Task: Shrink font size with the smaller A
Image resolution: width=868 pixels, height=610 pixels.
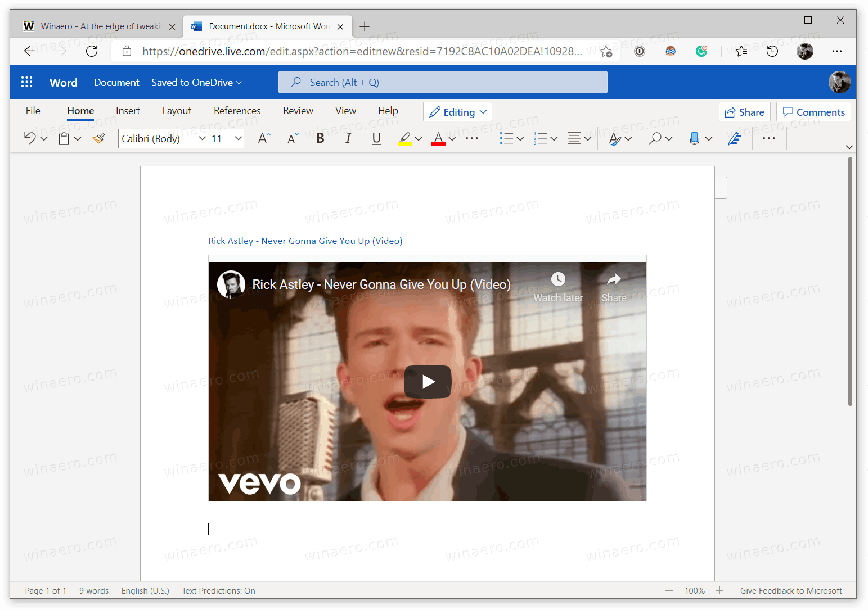Action: [x=293, y=138]
